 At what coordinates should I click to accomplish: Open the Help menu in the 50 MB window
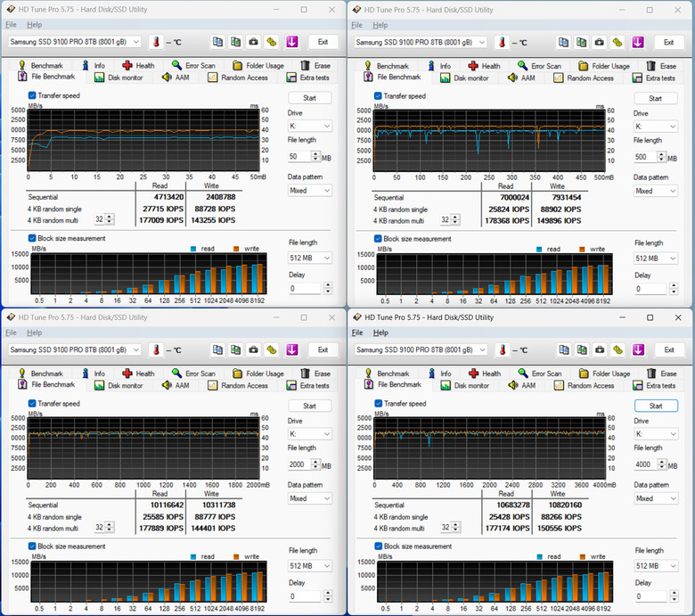click(34, 25)
